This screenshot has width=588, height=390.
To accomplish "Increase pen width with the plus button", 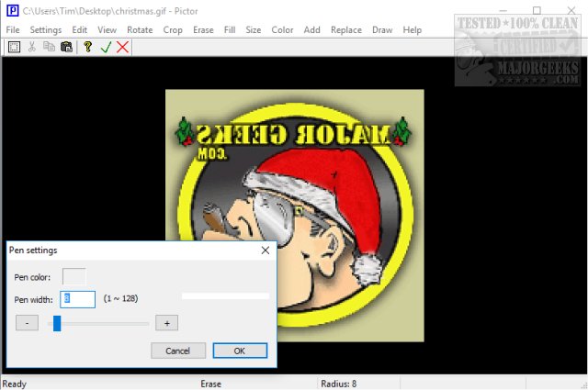I will click(x=167, y=323).
